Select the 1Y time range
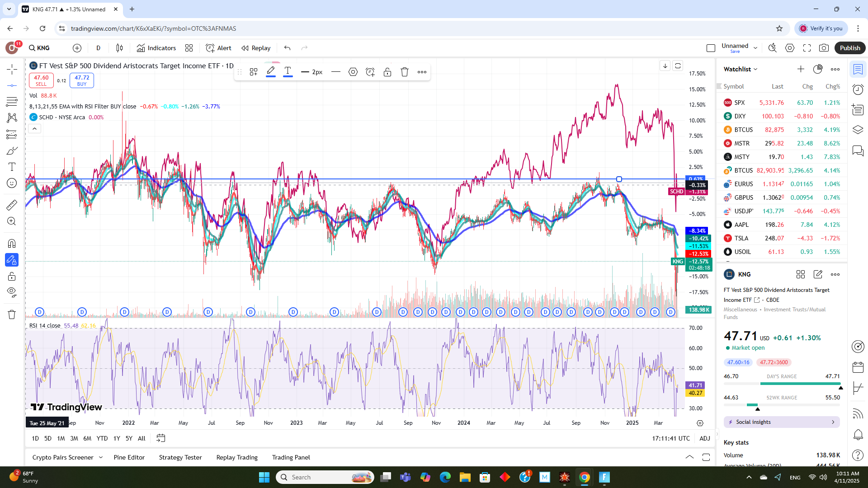 click(x=117, y=438)
